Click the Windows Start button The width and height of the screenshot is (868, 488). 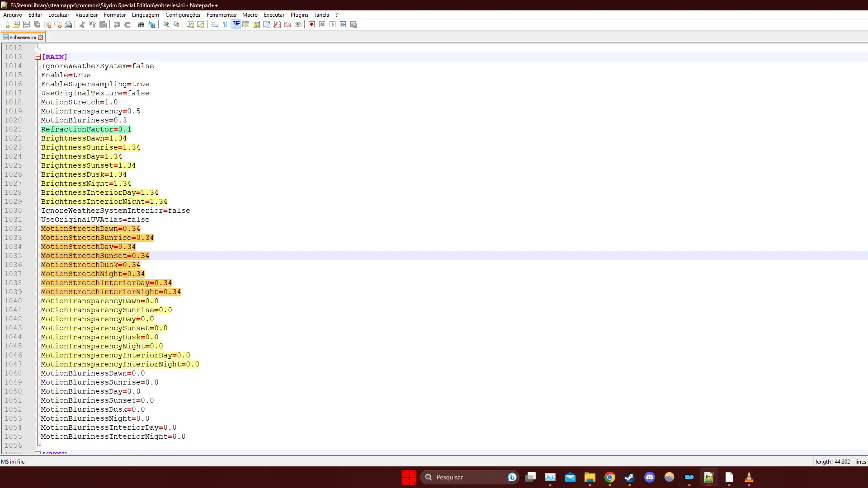(409, 477)
